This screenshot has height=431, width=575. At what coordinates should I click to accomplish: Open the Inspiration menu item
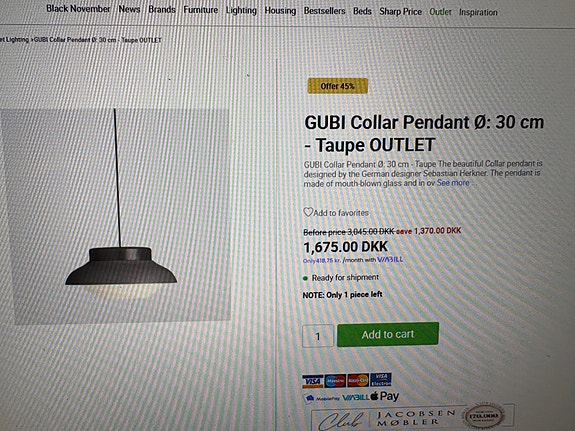pos(478,12)
